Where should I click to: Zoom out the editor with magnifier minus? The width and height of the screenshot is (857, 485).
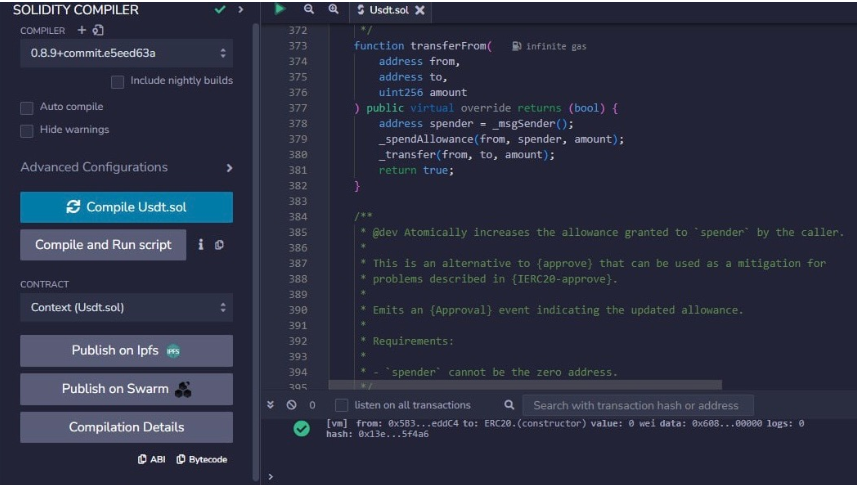click(309, 9)
